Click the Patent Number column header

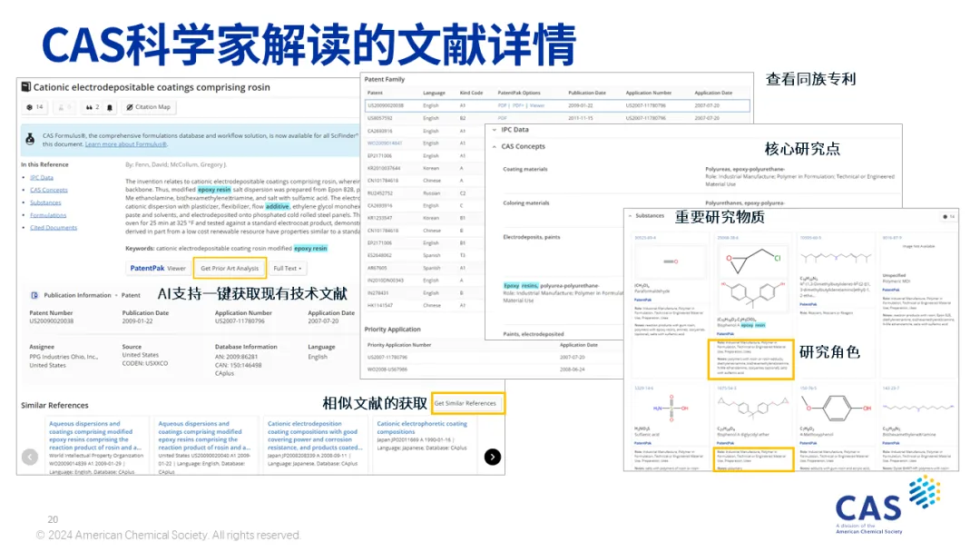pyautogui.click(x=51, y=312)
